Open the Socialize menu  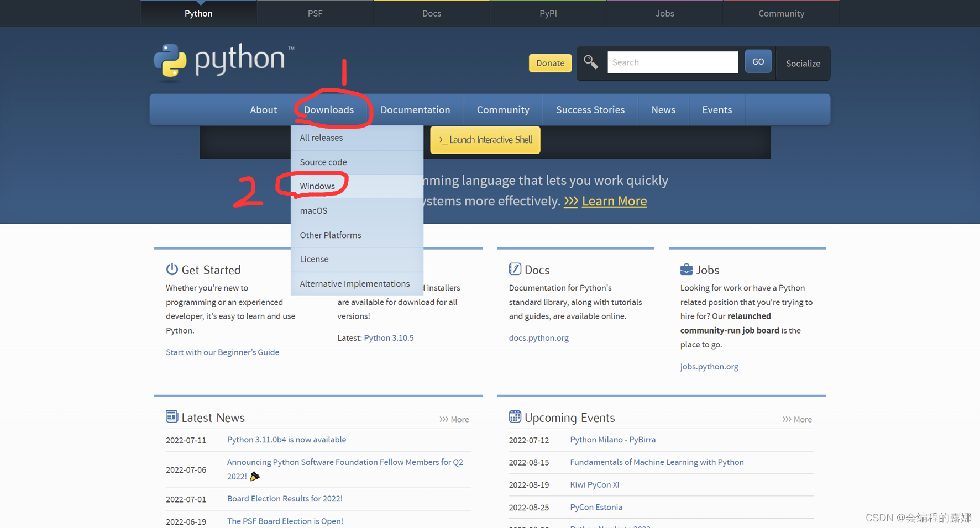click(803, 64)
